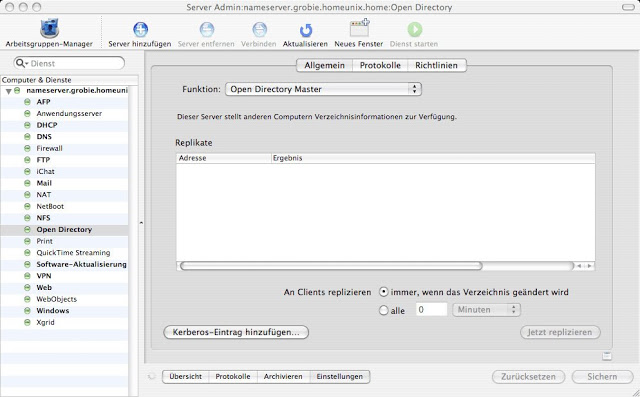Sort by the Ergebnis column header

click(x=433, y=158)
